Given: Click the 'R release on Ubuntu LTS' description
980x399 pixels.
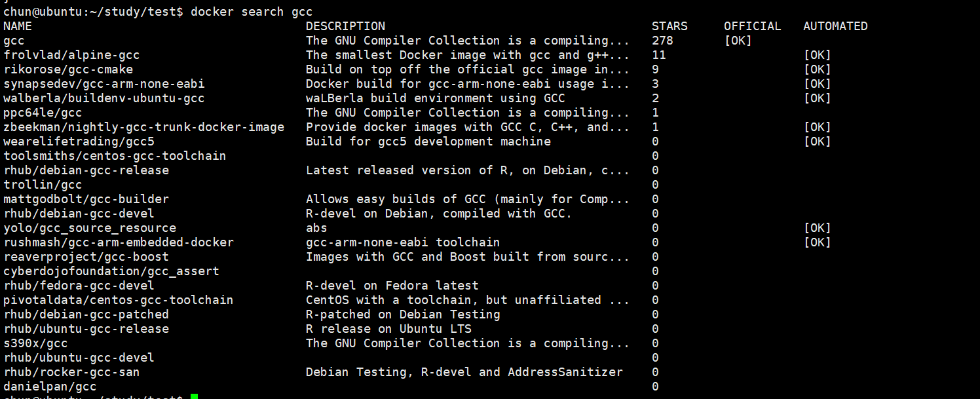Looking at the screenshot, I should coord(388,329).
